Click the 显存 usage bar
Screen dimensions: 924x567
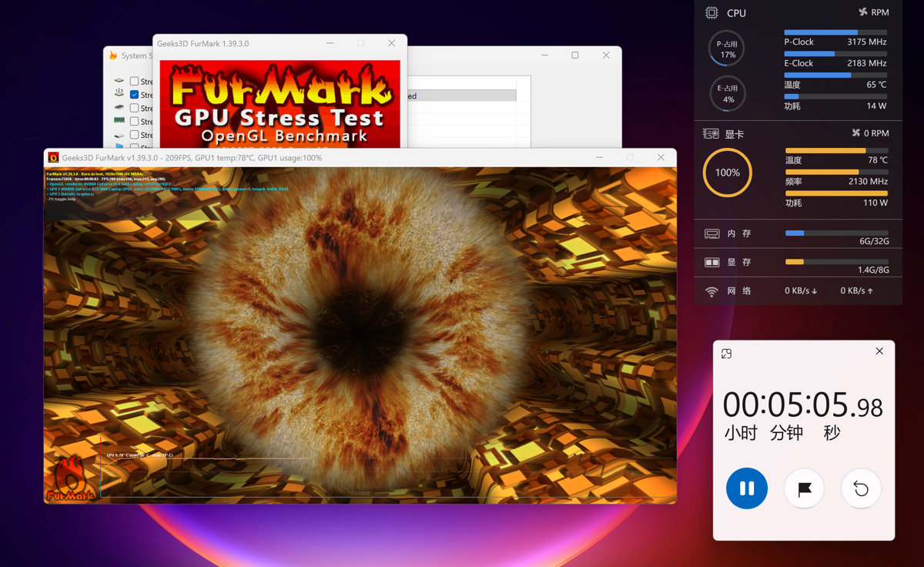point(837,262)
